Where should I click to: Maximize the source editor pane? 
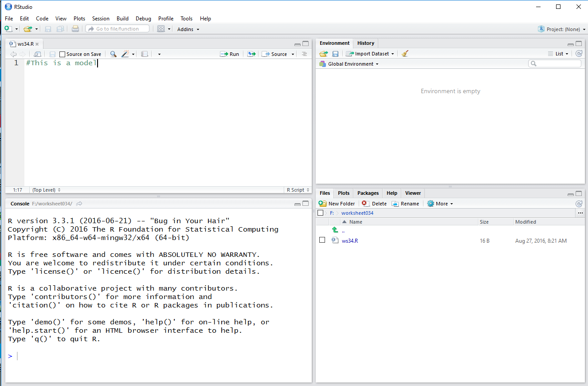coord(306,44)
